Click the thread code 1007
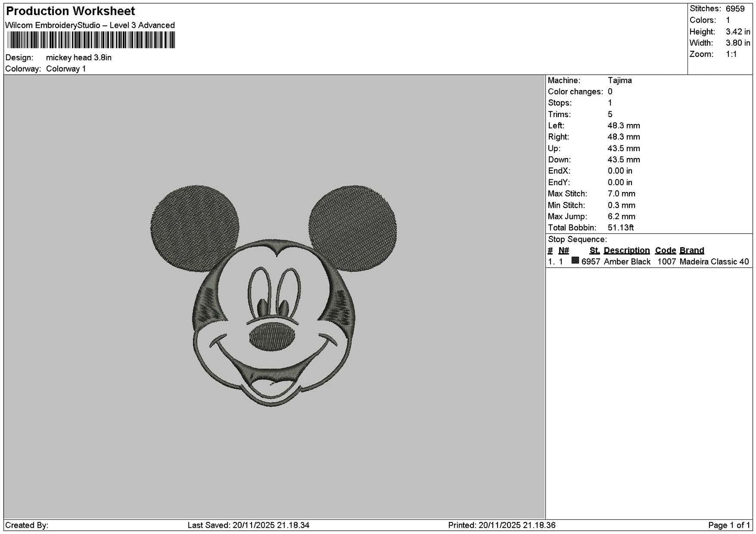756x534 pixels. point(667,262)
